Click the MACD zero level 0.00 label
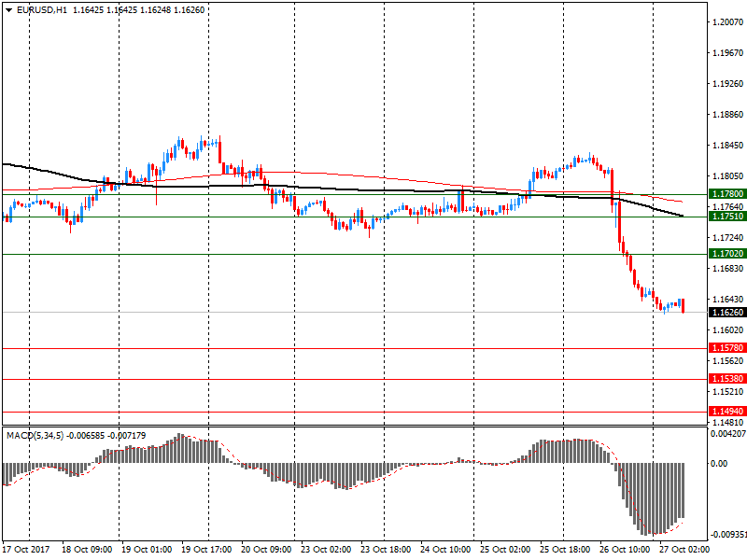The width and height of the screenshot is (747, 560). click(x=719, y=463)
